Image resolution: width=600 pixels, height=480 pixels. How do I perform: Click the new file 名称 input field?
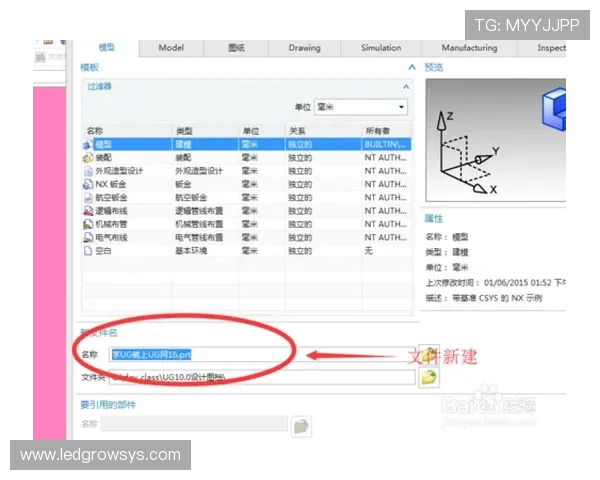click(262, 355)
